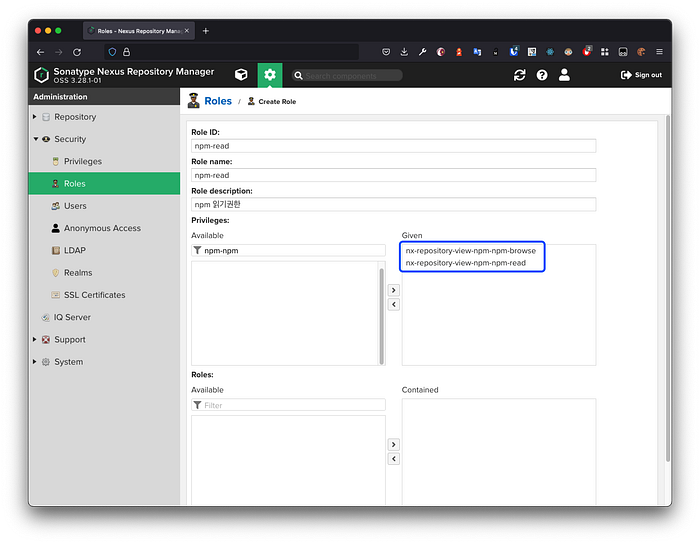
Task: Close the Roles - Nexus Repository tab
Action: click(x=187, y=31)
